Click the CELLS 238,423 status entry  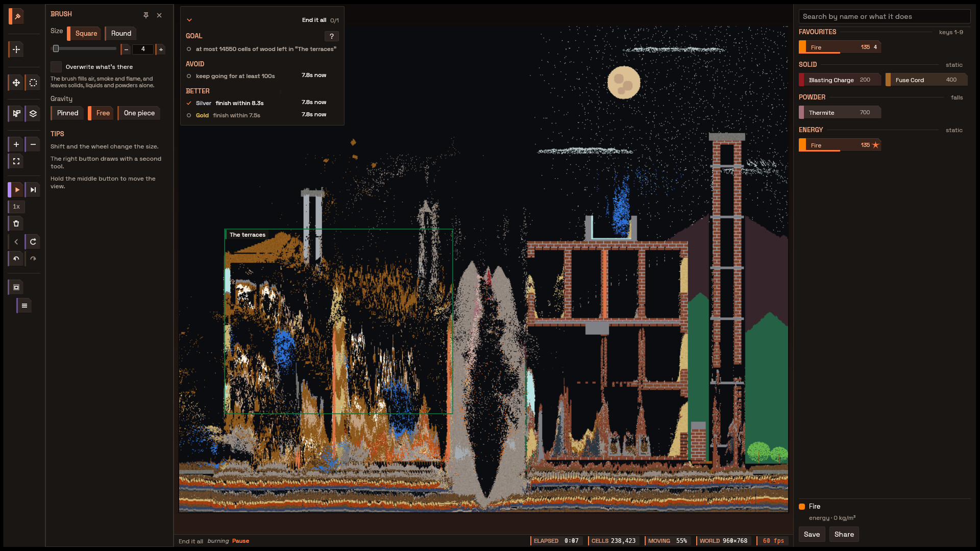click(613, 541)
